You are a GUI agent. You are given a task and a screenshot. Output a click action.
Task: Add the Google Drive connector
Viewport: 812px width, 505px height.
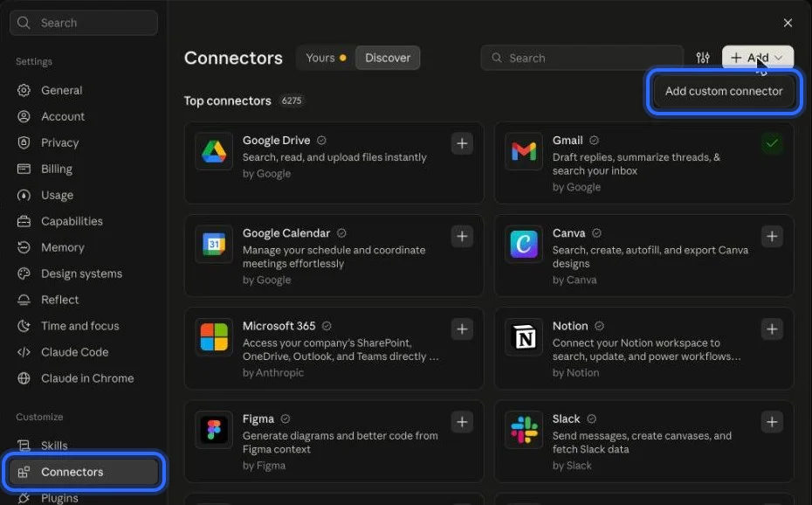pyautogui.click(x=462, y=143)
